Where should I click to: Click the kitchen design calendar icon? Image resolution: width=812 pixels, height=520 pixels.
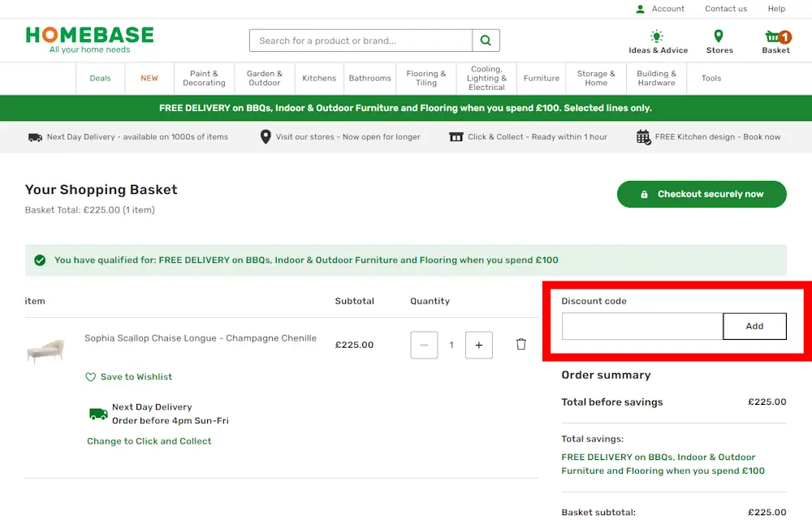(644, 137)
